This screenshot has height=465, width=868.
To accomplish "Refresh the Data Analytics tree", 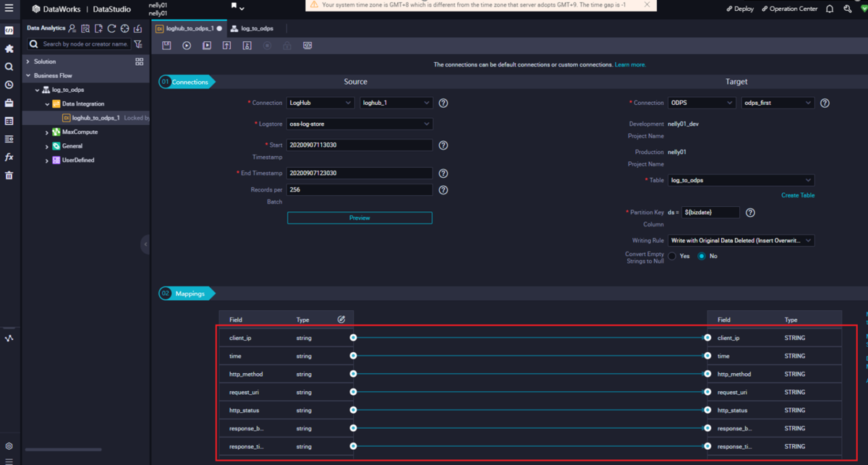I will [x=111, y=28].
